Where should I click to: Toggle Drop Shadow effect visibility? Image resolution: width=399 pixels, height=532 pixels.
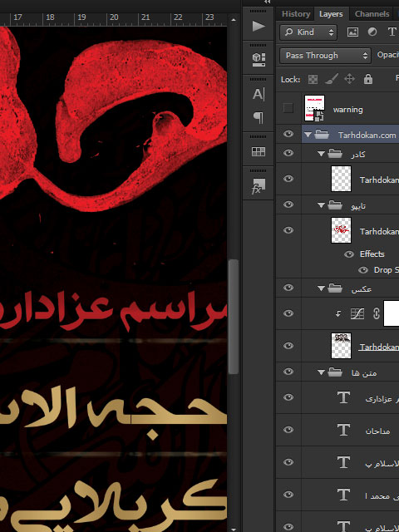[x=363, y=270]
